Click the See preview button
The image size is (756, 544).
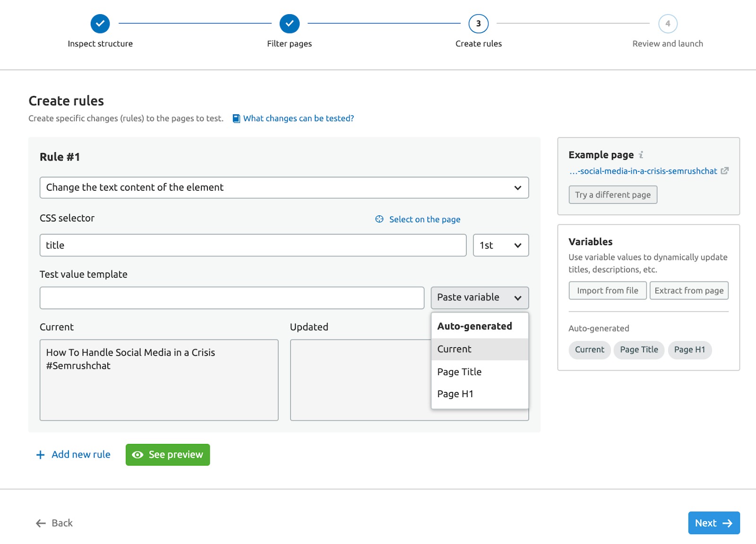pos(168,455)
